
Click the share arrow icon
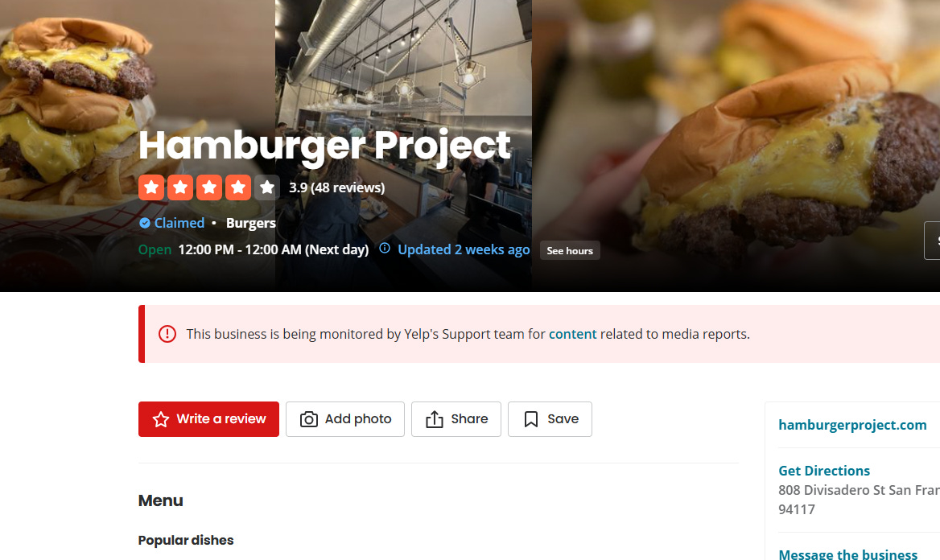coord(435,419)
